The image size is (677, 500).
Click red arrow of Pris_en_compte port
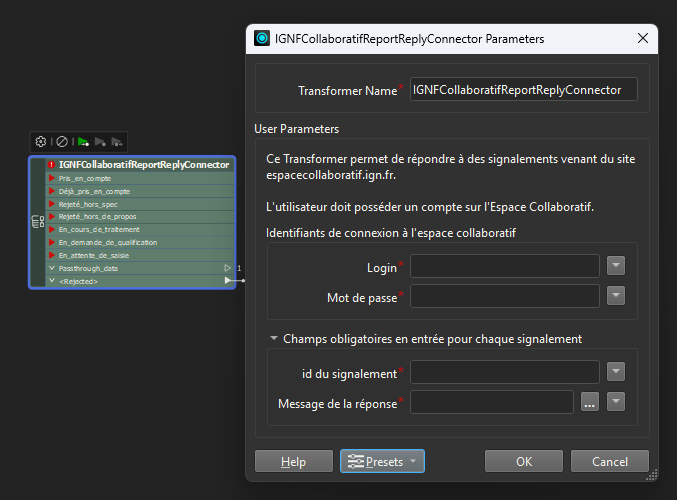[52, 178]
